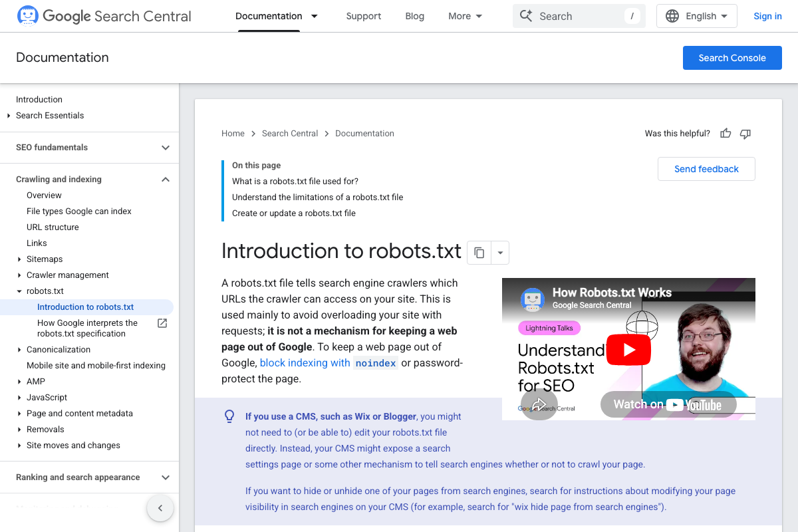The image size is (798, 532).
Task: Jump to Understand the limitations section
Action: 317,198
